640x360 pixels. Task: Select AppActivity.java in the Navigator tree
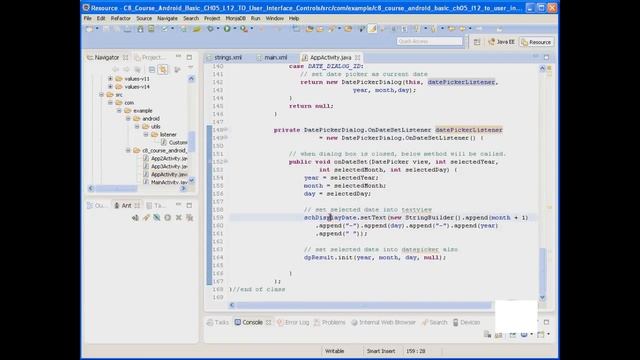pyautogui.click(x=165, y=174)
